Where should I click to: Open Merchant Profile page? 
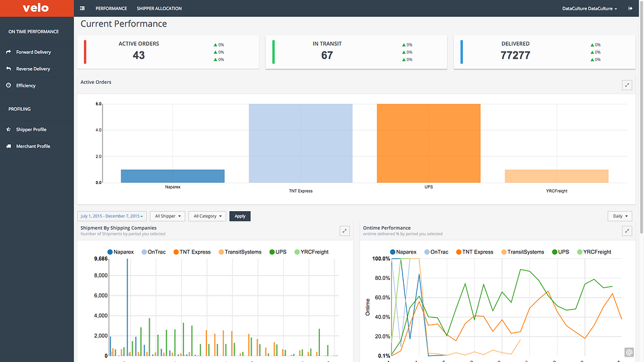[x=33, y=146]
